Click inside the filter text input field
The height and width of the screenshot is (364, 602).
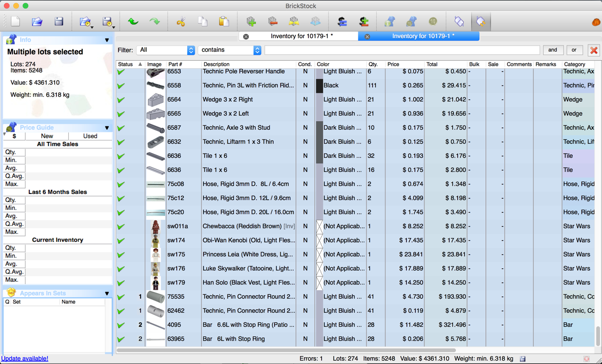pyautogui.click(x=402, y=50)
